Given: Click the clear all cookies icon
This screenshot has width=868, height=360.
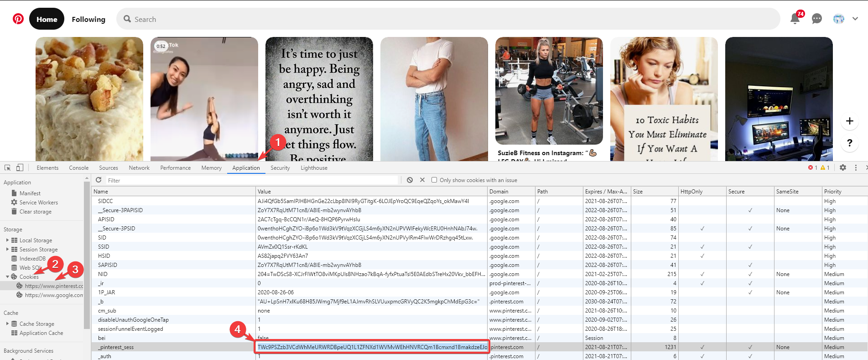Looking at the screenshot, I should coord(410,180).
